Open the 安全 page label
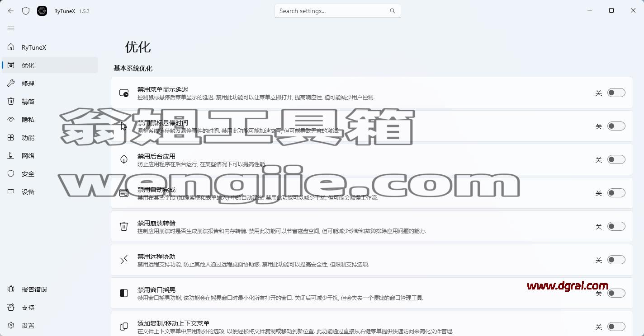The width and height of the screenshot is (644, 336). [28, 174]
